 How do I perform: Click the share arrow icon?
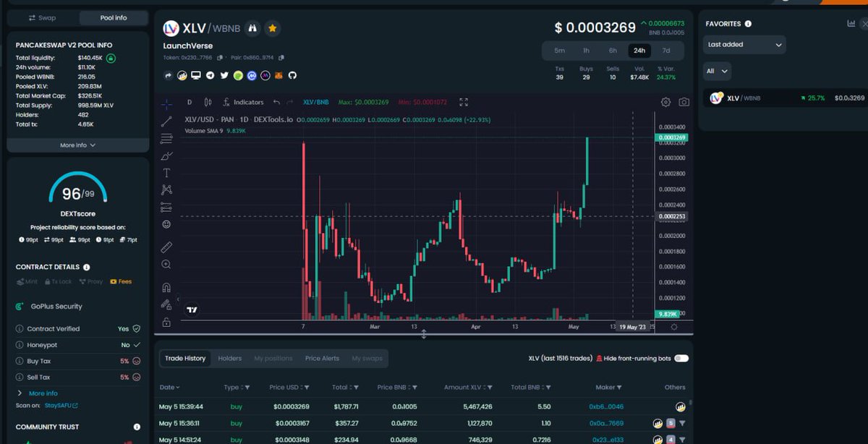(x=169, y=75)
